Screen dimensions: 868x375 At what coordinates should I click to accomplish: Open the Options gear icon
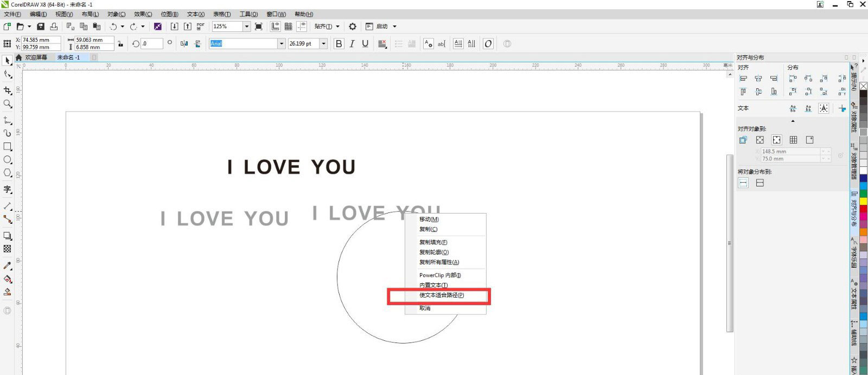[353, 27]
